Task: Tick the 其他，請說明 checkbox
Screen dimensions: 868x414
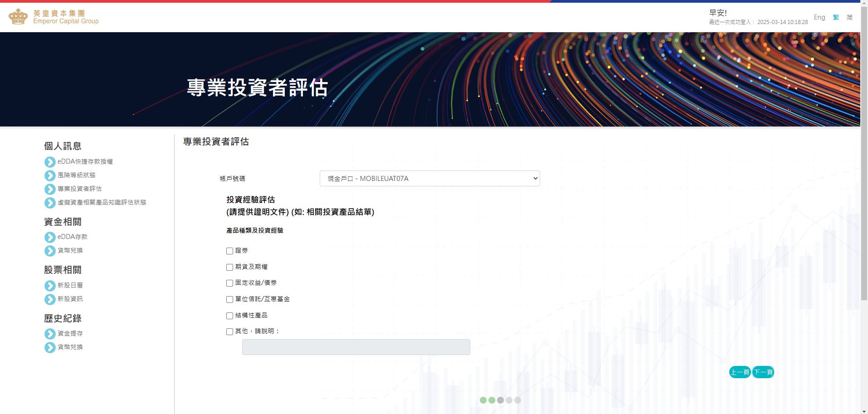Action: click(x=229, y=331)
